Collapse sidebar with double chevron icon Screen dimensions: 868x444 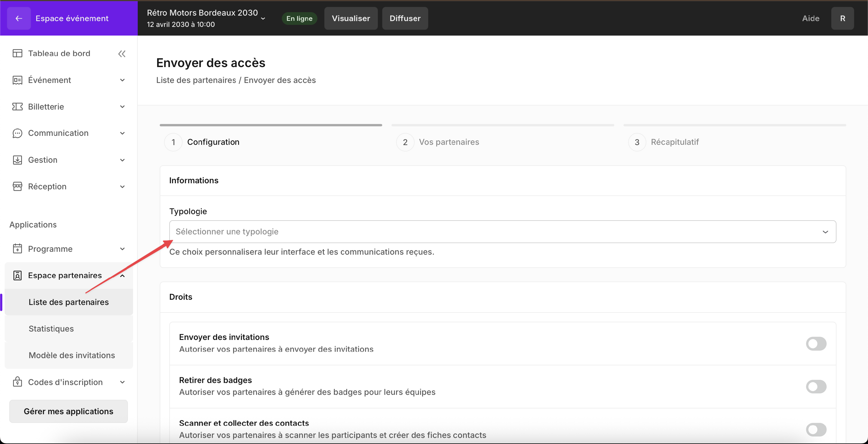tap(122, 53)
